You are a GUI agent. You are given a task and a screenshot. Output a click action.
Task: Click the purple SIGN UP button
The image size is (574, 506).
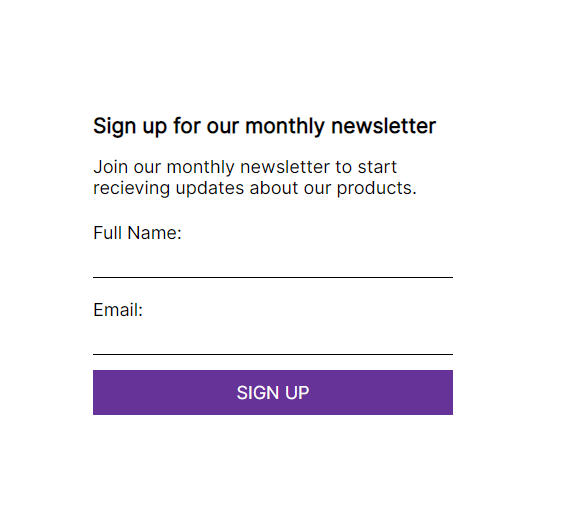[273, 392]
